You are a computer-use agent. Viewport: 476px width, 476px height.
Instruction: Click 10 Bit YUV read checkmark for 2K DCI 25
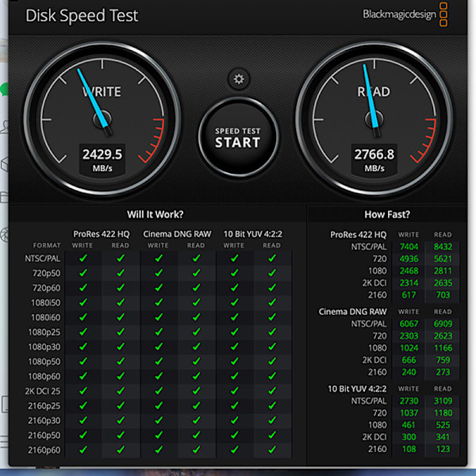click(272, 390)
